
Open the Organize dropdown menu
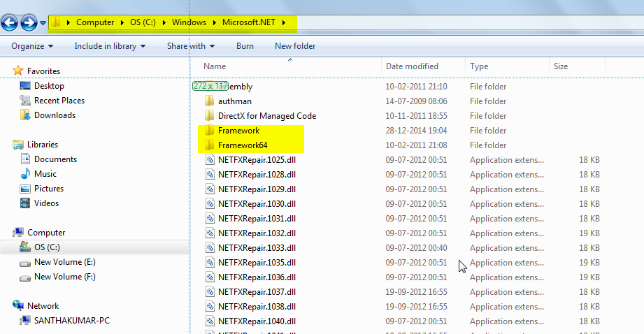[x=32, y=46]
